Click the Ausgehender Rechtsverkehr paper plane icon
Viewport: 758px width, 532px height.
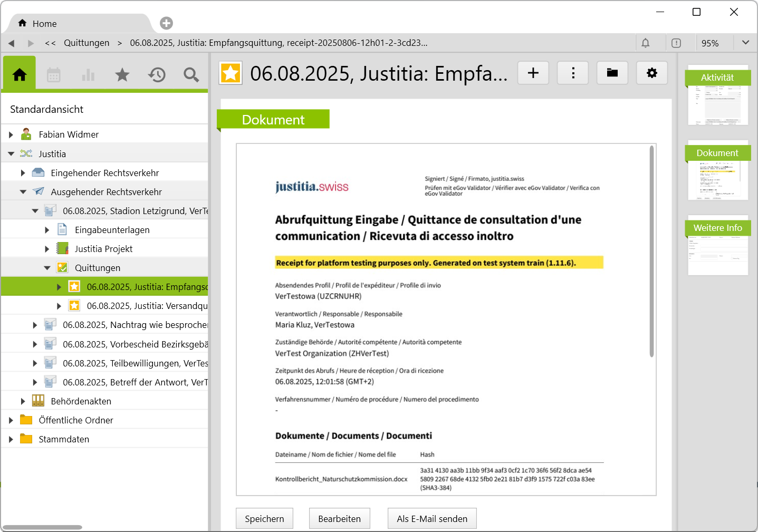[x=38, y=191]
